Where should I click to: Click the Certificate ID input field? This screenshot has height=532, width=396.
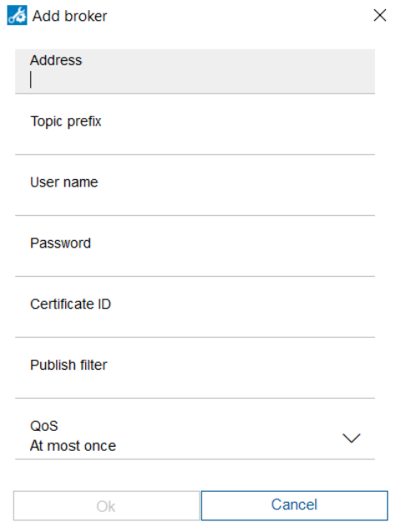point(195,315)
